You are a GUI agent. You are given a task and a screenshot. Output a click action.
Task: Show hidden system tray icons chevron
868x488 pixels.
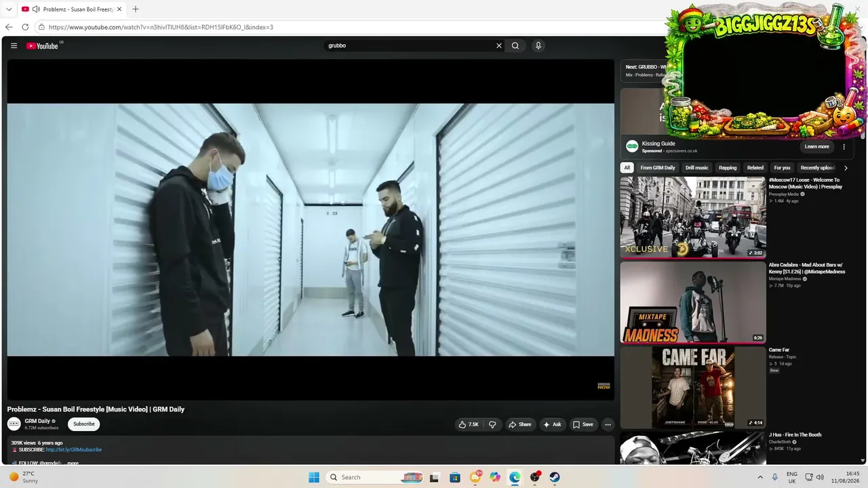click(x=760, y=477)
